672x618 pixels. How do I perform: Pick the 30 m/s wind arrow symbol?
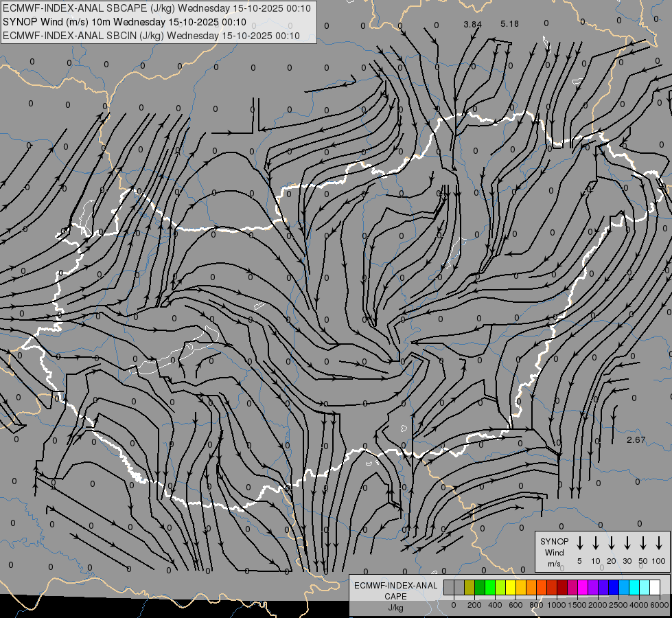[x=627, y=543]
